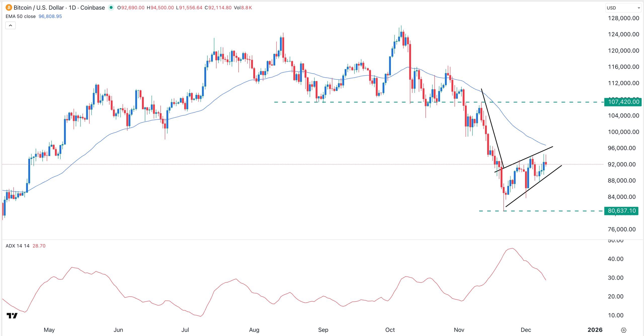Collapse the legend using the chevron button
This screenshot has height=336, width=644.
point(10,25)
